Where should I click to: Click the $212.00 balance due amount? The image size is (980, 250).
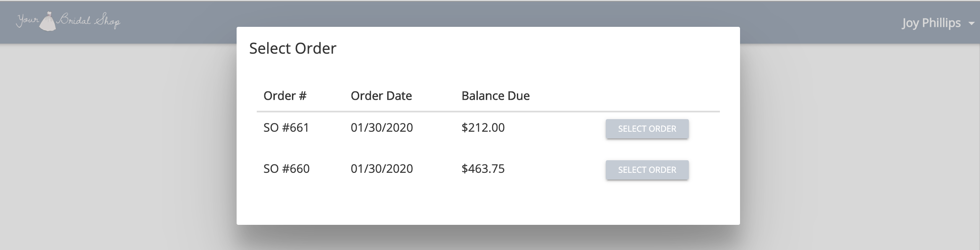pyautogui.click(x=483, y=128)
